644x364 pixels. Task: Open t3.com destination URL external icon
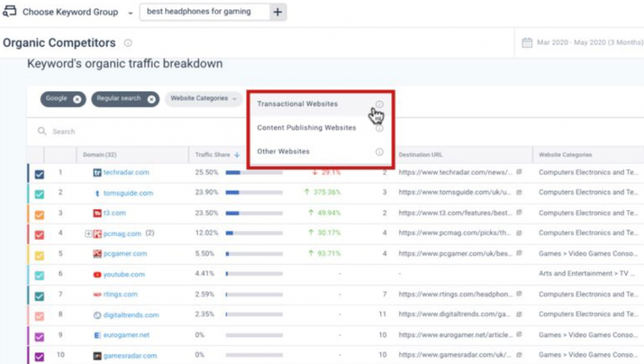tap(519, 213)
